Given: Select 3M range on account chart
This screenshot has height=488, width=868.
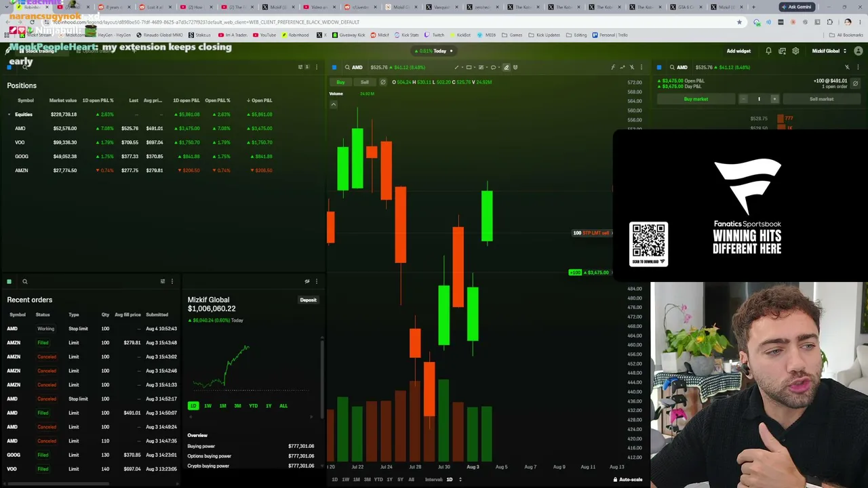Looking at the screenshot, I should point(237,406).
